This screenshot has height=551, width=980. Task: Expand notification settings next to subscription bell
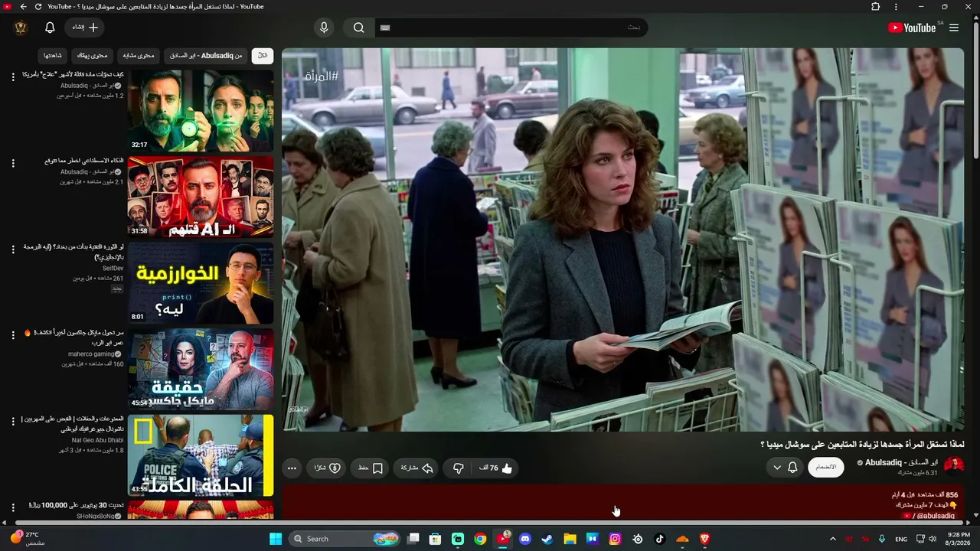[777, 468]
